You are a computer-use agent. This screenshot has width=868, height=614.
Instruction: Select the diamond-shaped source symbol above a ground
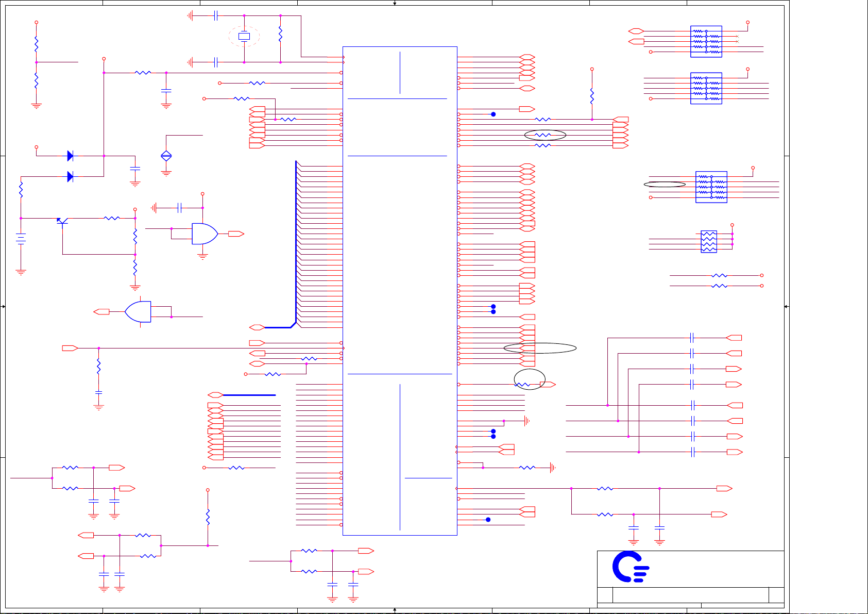click(x=166, y=156)
